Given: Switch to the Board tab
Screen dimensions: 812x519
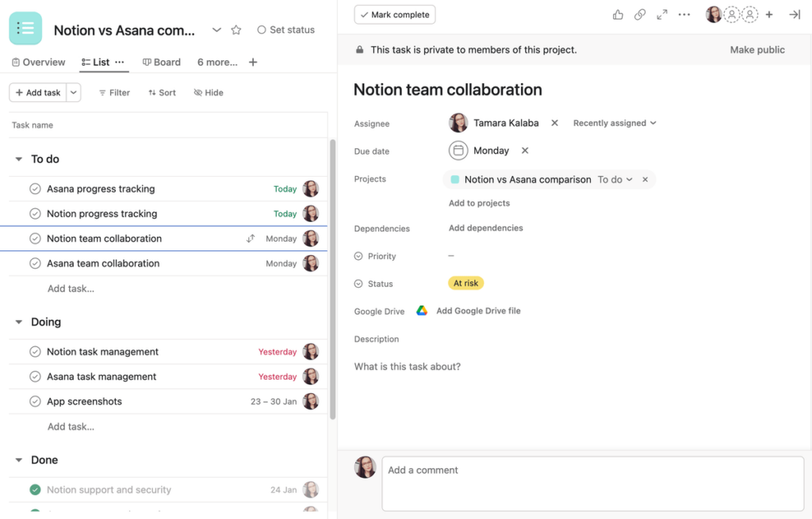Looking at the screenshot, I should 161,61.
